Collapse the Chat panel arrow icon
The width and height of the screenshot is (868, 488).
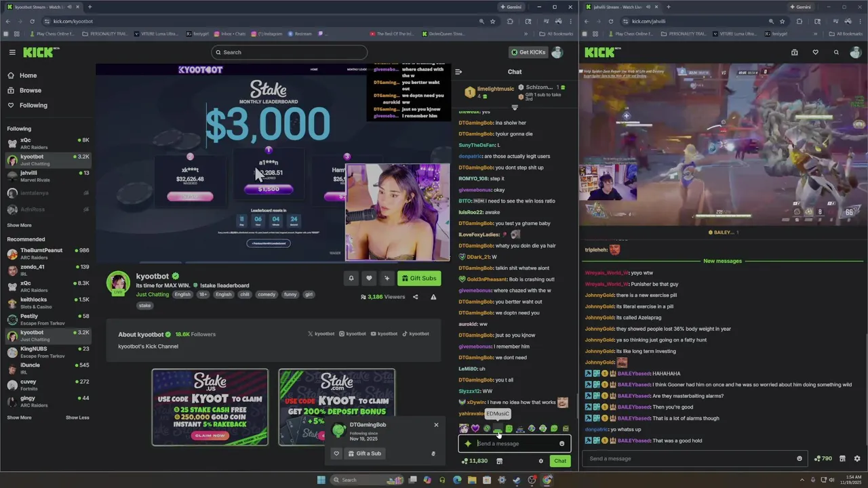pyautogui.click(x=458, y=72)
